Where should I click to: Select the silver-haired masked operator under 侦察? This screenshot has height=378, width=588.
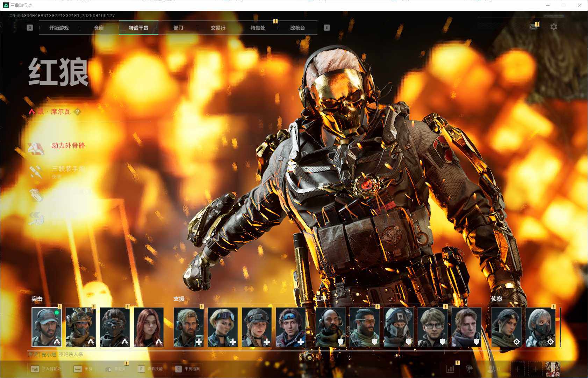[540, 327]
